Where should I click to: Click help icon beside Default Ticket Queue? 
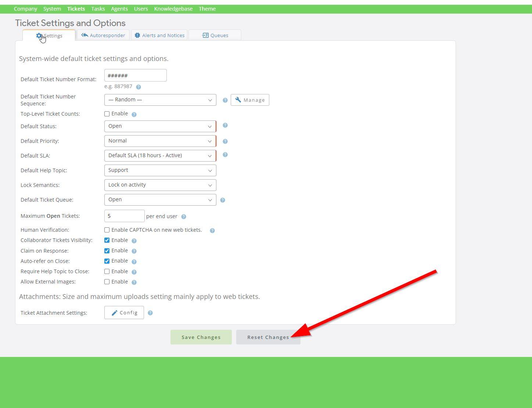(x=222, y=200)
